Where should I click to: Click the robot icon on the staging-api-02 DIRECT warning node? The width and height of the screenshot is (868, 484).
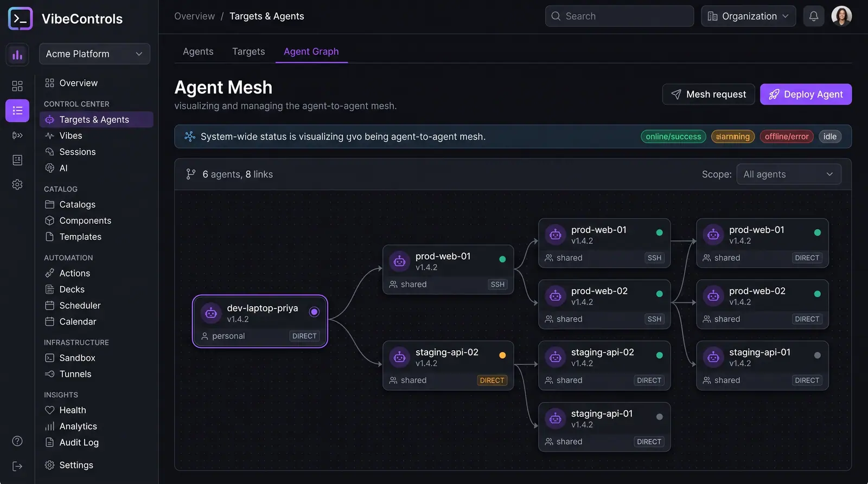399,357
